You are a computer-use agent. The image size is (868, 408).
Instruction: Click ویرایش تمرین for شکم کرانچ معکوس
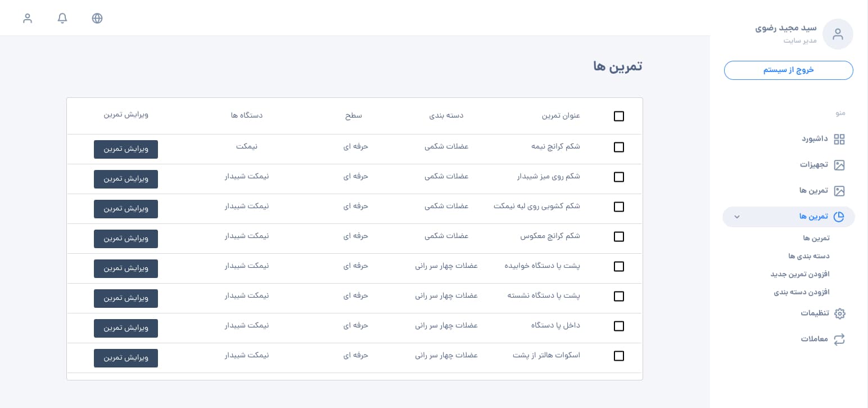point(126,239)
